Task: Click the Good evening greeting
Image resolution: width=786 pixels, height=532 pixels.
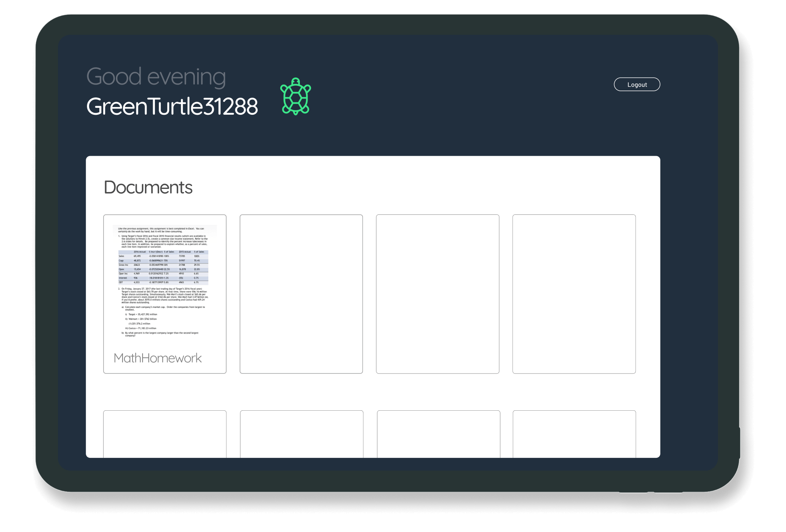Action: point(156,77)
